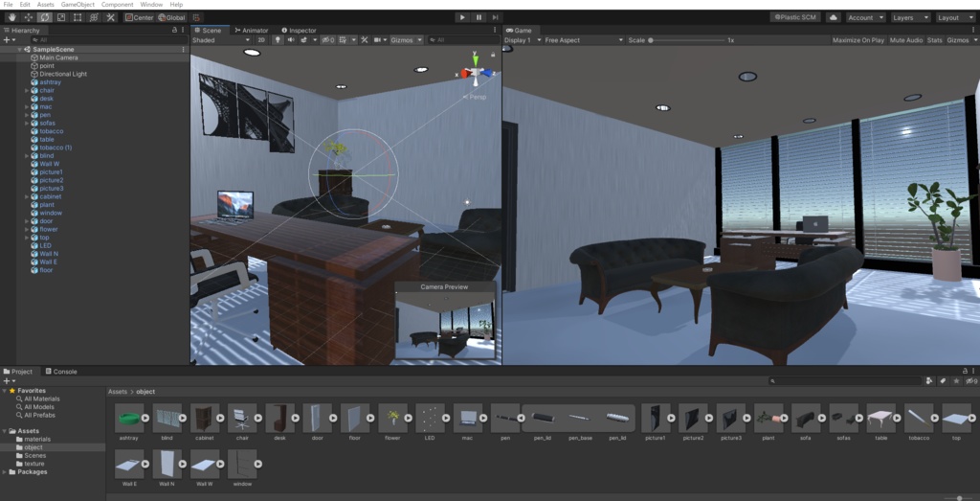
Task: Select the Rect tool in toolbar
Action: (x=78, y=17)
